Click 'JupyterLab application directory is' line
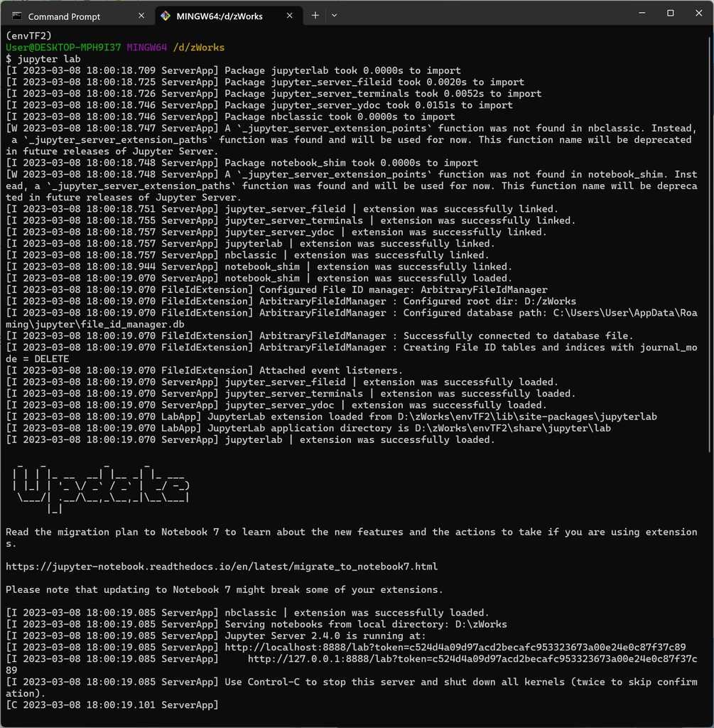The height and width of the screenshot is (728, 714). click(x=308, y=428)
